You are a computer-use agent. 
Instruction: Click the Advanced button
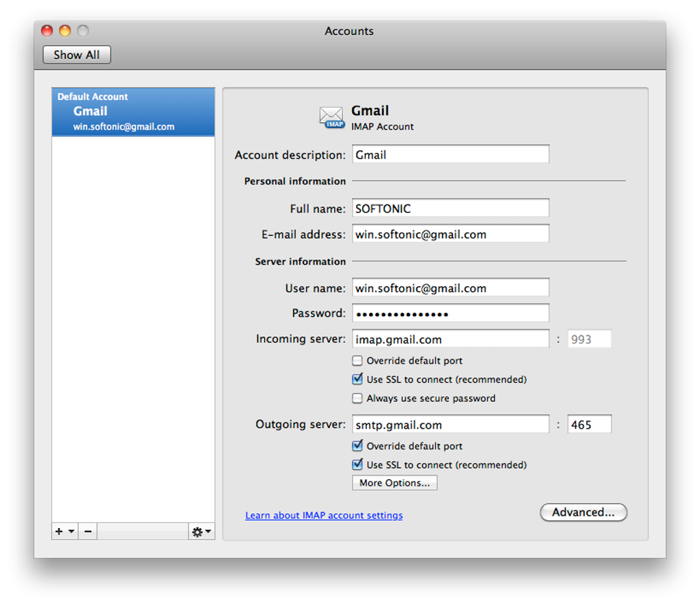point(583,512)
